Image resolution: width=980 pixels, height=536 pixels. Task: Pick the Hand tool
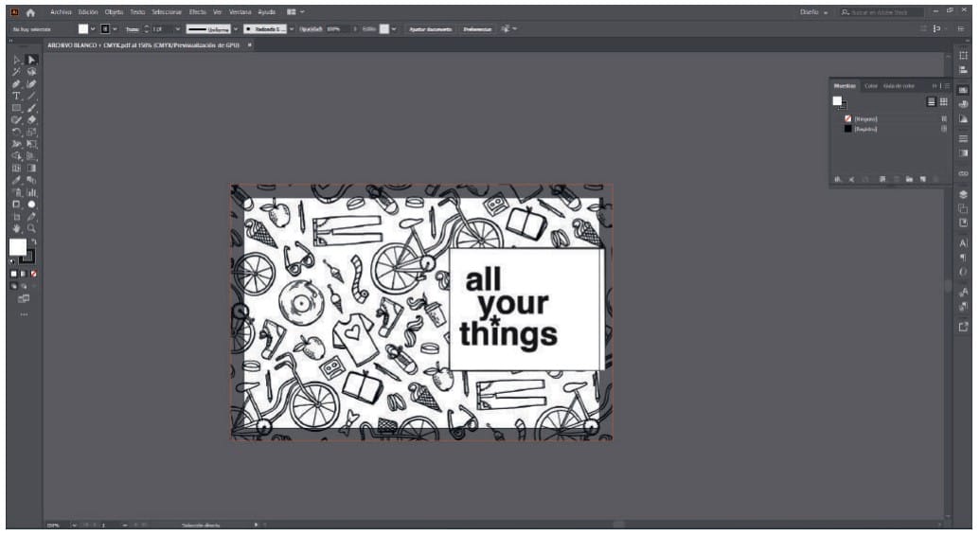tap(17, 228)
